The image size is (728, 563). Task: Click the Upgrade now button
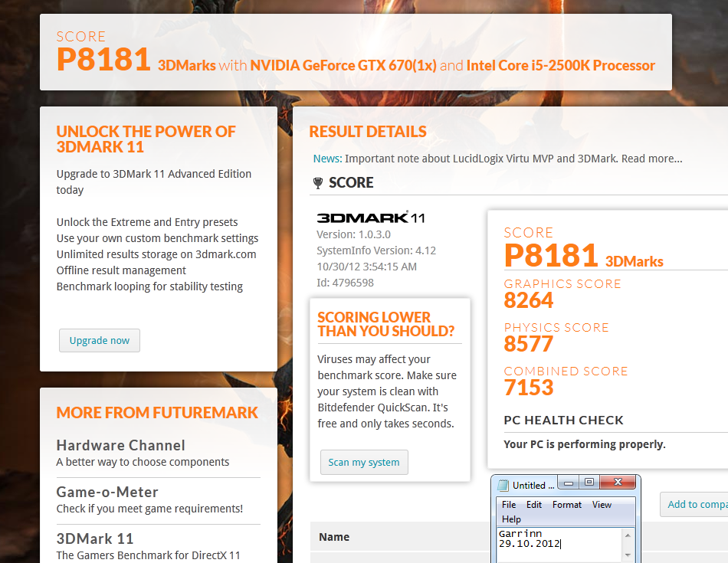pyautogui.click(x=99, y=340)
